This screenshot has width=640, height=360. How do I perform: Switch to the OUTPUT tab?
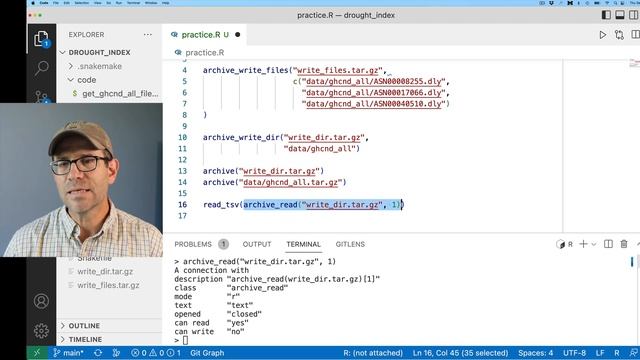[257, 244]
